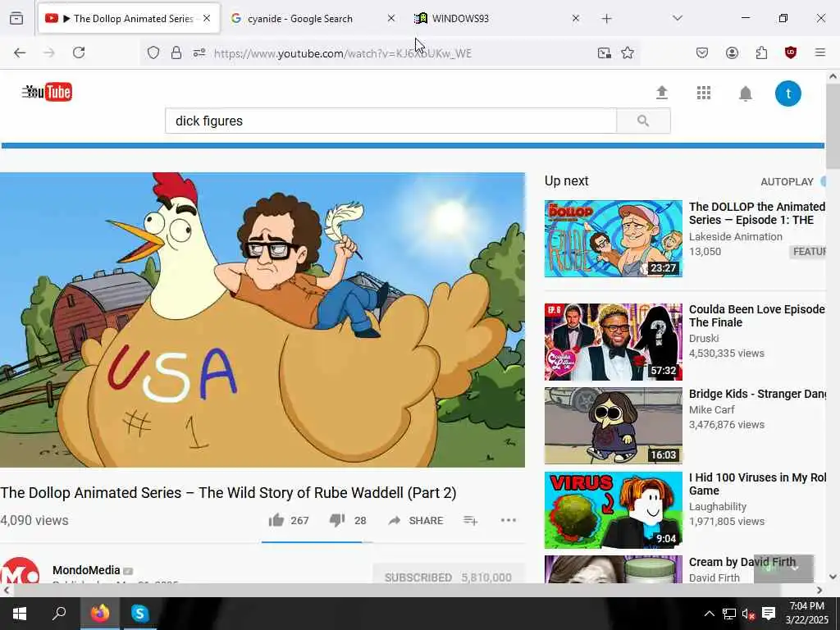Expand the list all tabs chevron
840x630 pixels.
click(x=677, y=18)
